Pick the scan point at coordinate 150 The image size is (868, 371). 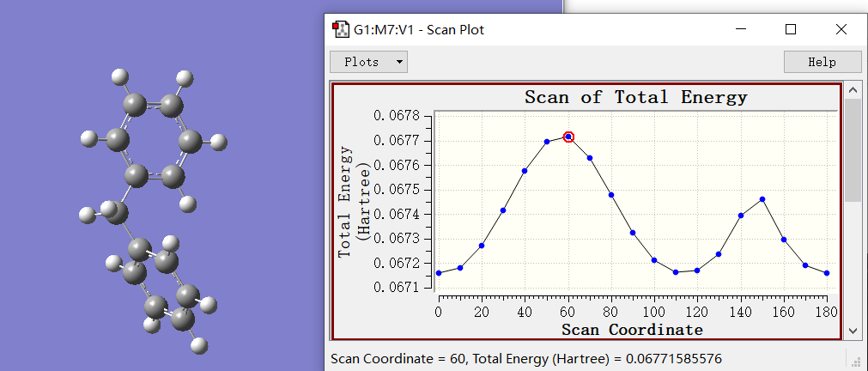tap(762, 199)
